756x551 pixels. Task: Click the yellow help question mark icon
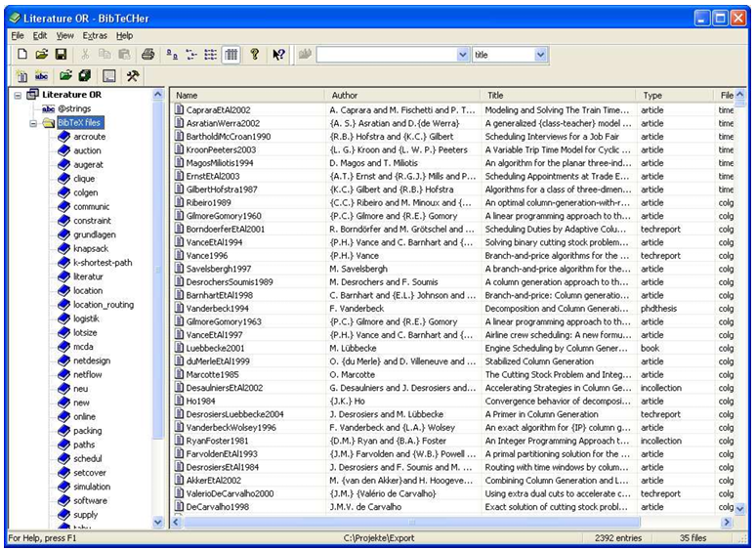255,56
